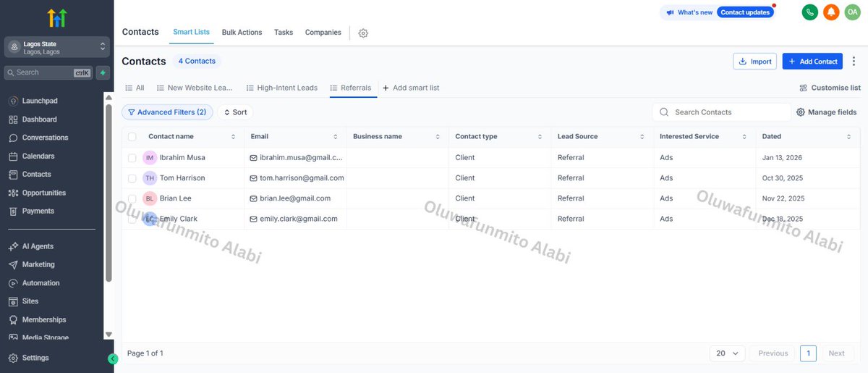Click the contacts settings gear icon
868x373 pixels.
pyautogui.click(x=363, y=33)
